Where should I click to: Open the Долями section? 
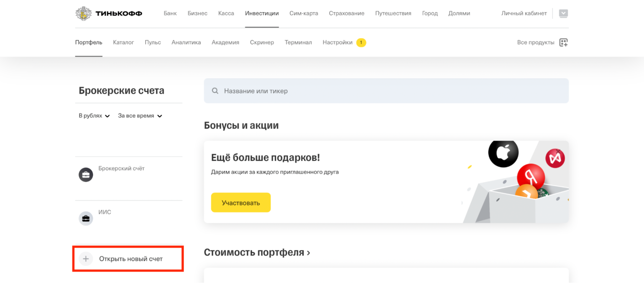point(459,13)
